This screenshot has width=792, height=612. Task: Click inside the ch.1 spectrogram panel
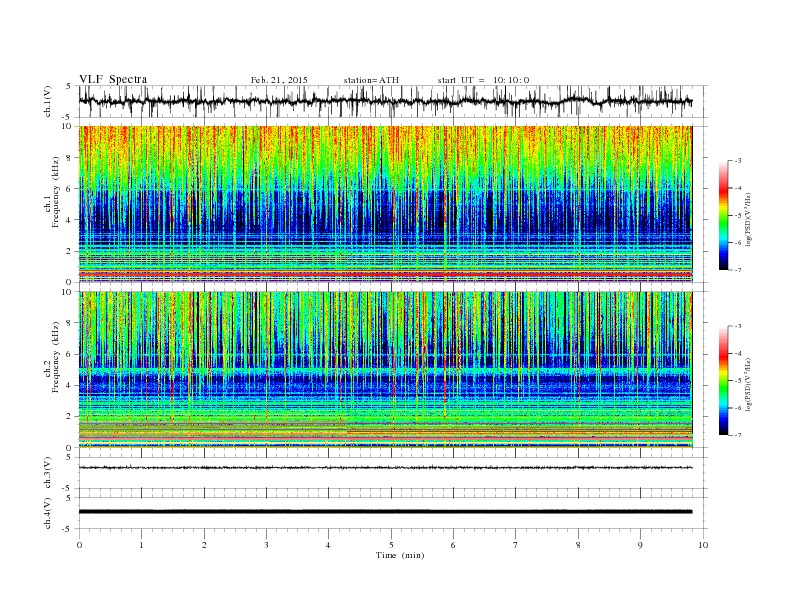coord(385,204)
